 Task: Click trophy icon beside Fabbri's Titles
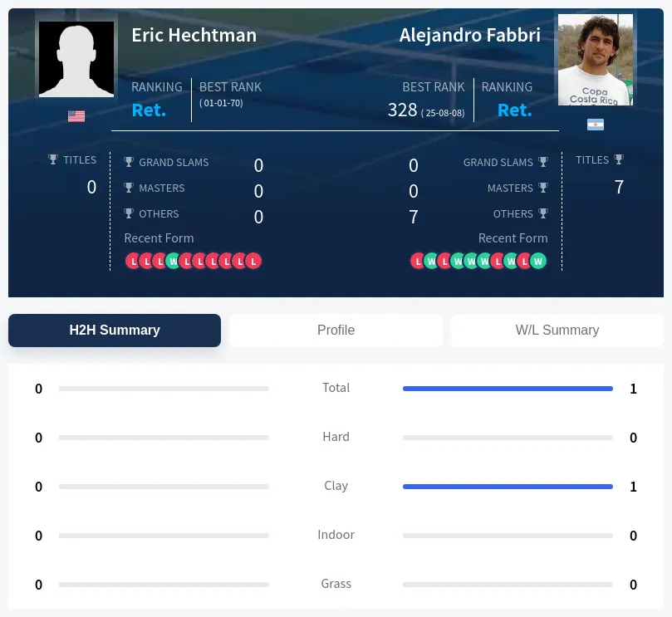619,159
